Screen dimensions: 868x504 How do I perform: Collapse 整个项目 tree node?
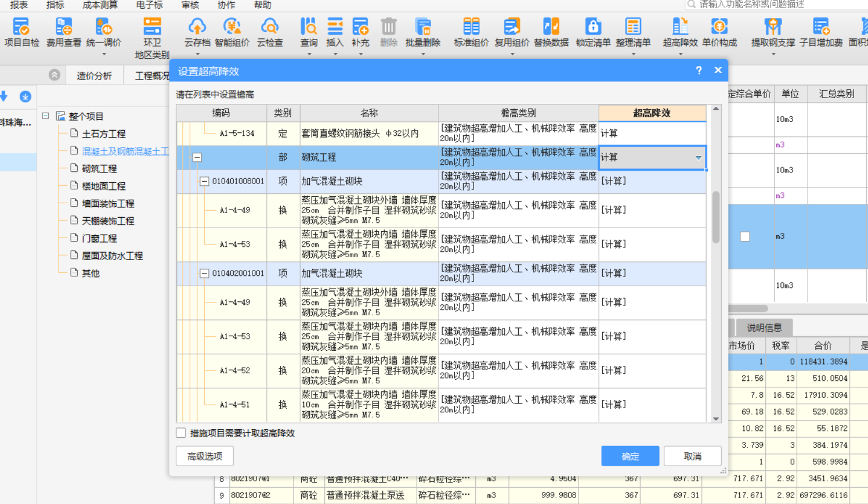[45, 116]
